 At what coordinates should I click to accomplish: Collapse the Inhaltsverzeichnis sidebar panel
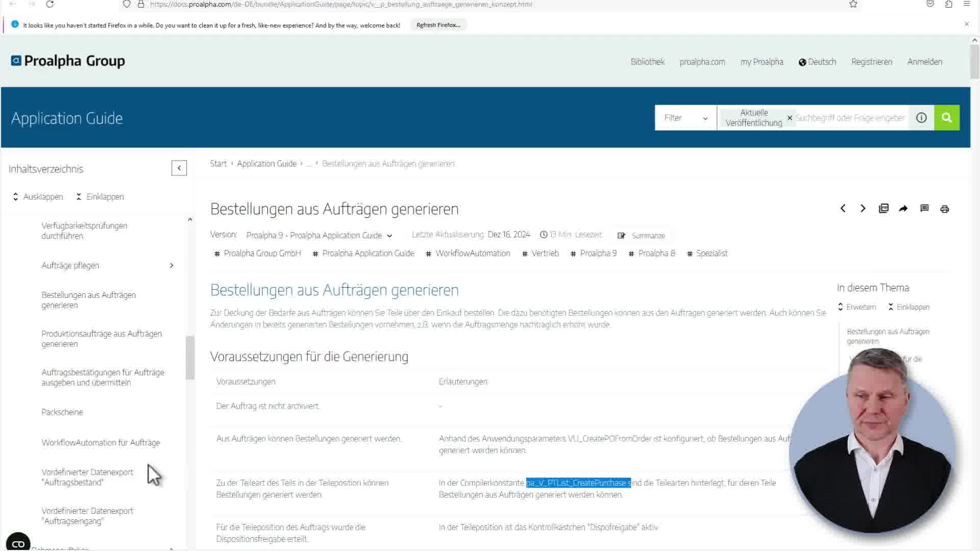[179, 168]
